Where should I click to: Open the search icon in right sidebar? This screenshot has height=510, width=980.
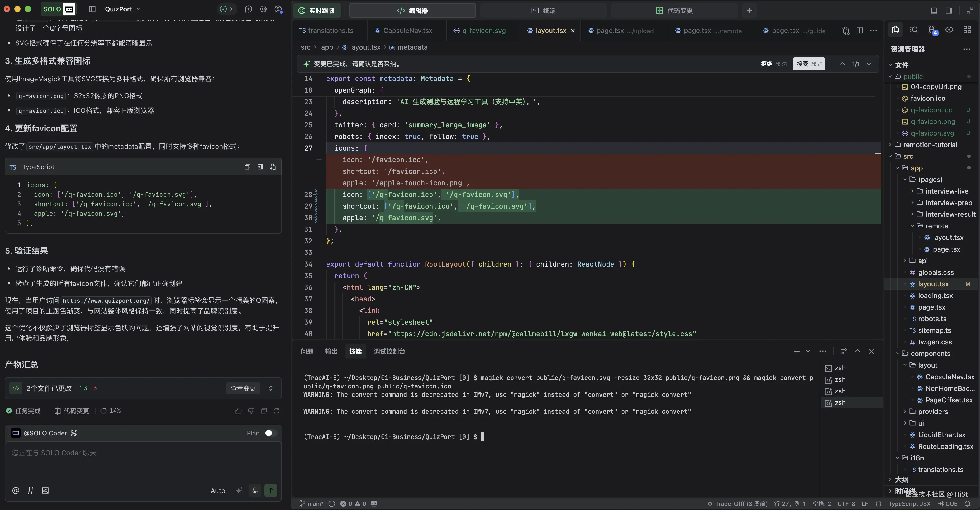914,30
